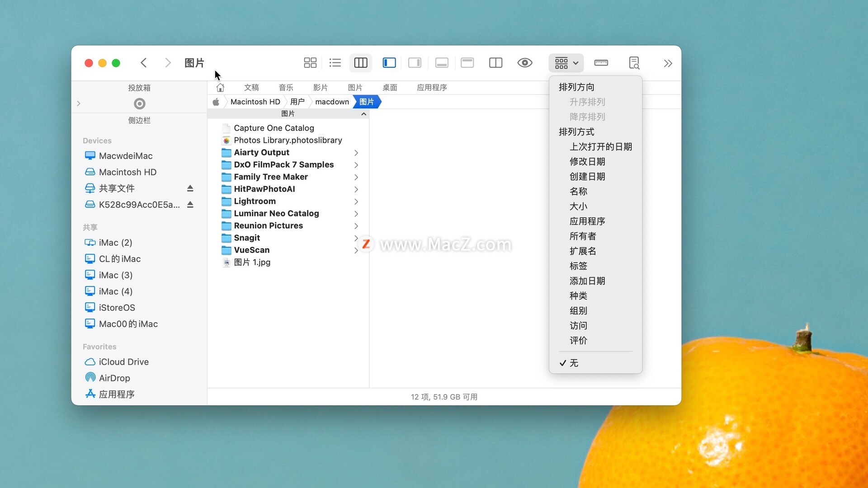Image resolution: width=868 pixels, height=488 pixels.
Task: Open iCloud Drive in sidebar
Action: (117, 362)
